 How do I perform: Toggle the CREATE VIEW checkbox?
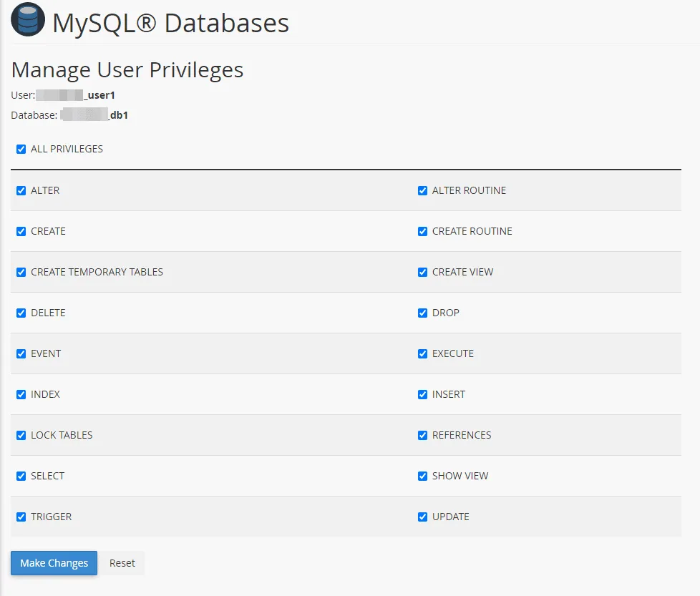tap(422, 272)
